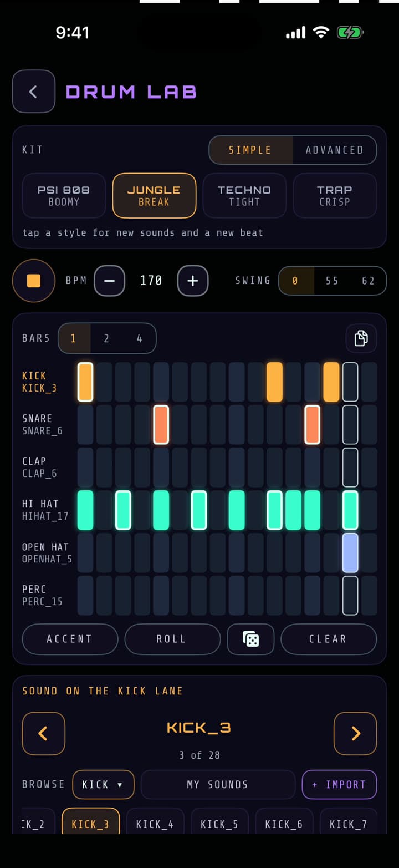Select next kick sound with right arrow
This screenshot has width=399, height=868.
pos(355,734)
